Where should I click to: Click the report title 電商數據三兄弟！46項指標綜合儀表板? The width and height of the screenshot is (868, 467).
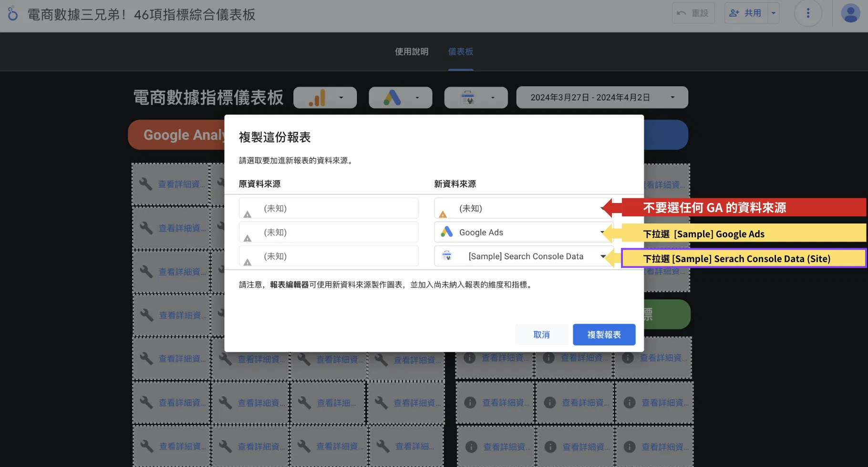click(x=141, y=14)
